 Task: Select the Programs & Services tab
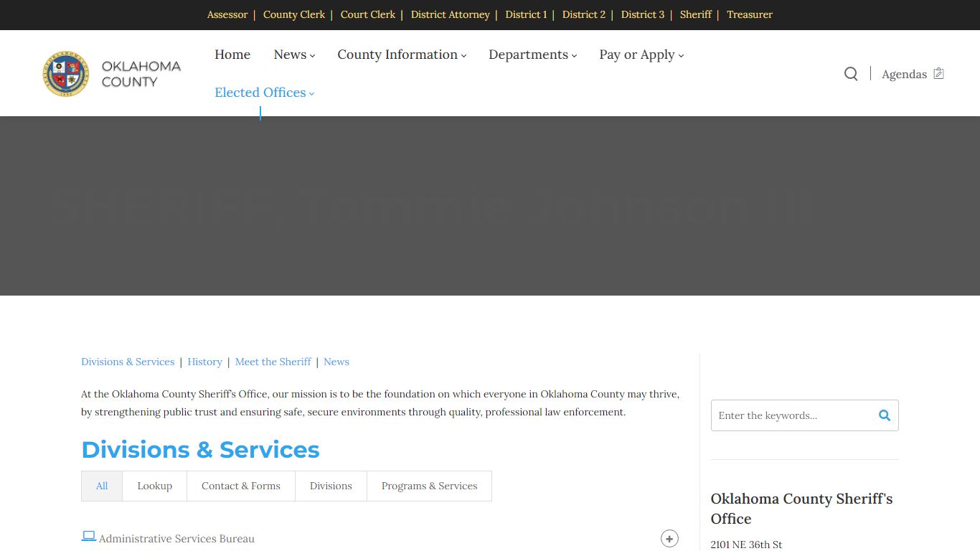[x=429, y=486]
